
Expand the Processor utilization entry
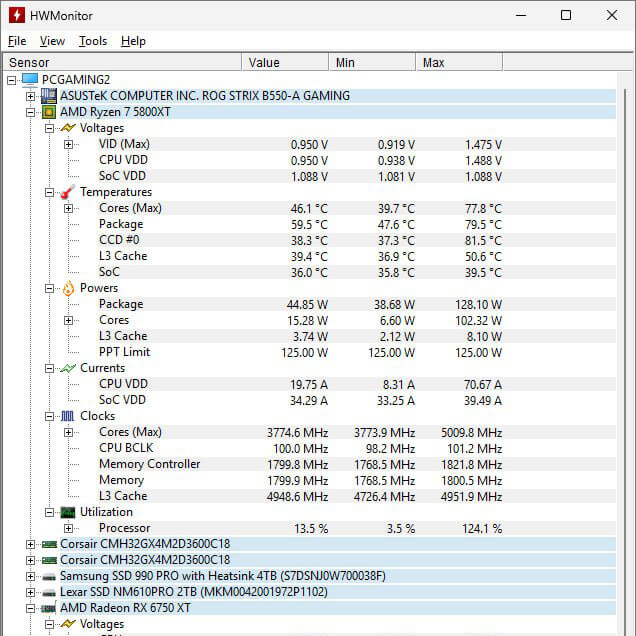pos(69,529)
